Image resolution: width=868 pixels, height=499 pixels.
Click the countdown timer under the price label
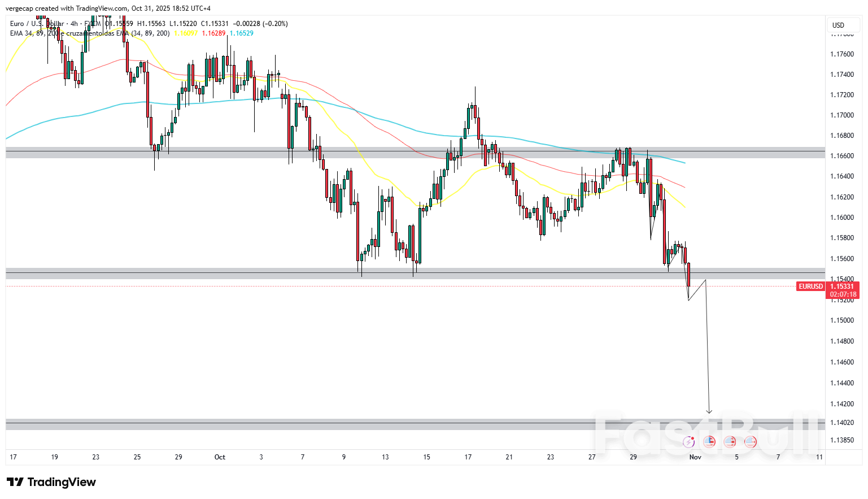[x=843, y=294]
